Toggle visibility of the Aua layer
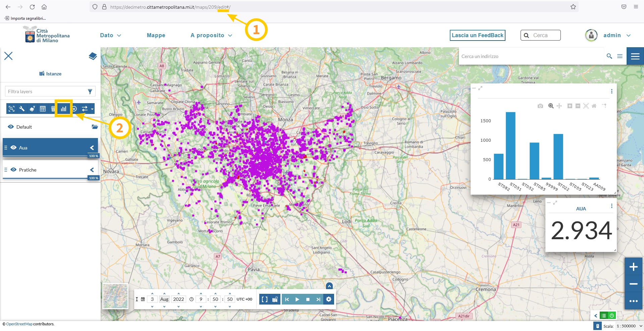Image resolution: width=644 pixels, height=331 pixels. (x=13, y=147)
